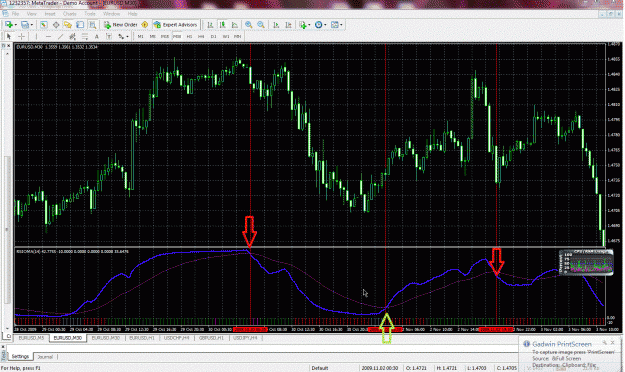Open the Templates toolbar icon
Image resolution: width=625 pixels, height=372 pixels.
[x=334, y=25]
